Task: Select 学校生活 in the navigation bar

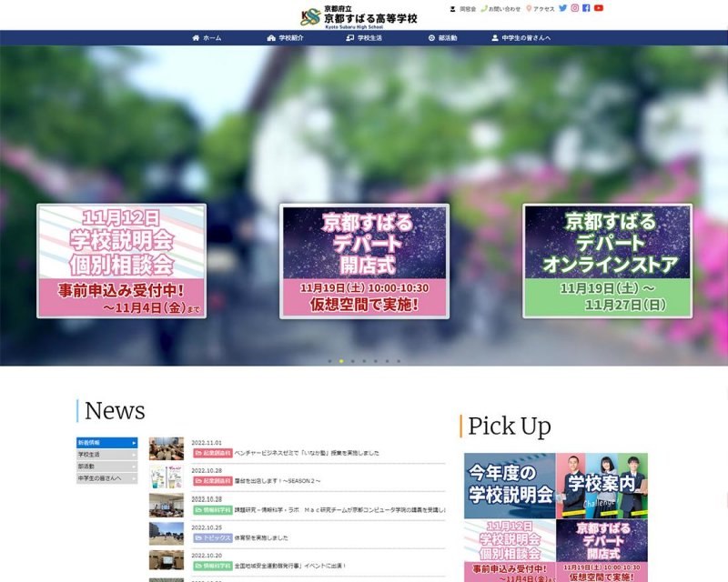Action: click(364, 38)
